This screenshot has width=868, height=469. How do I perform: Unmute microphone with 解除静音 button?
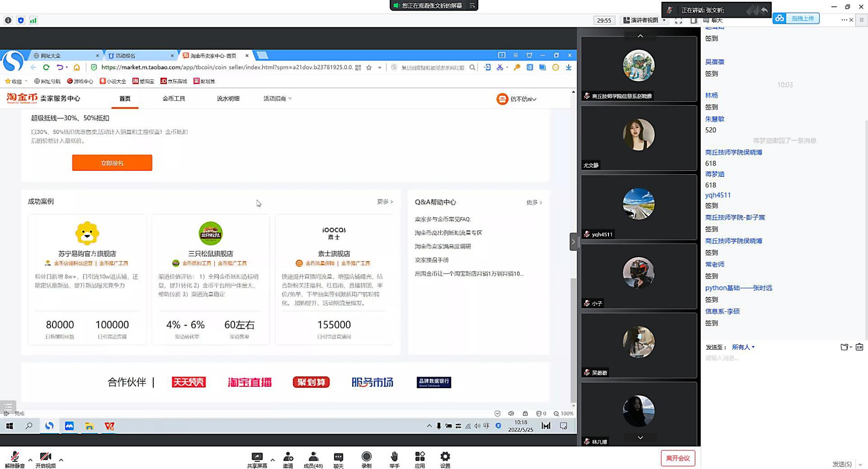[15, 459]
